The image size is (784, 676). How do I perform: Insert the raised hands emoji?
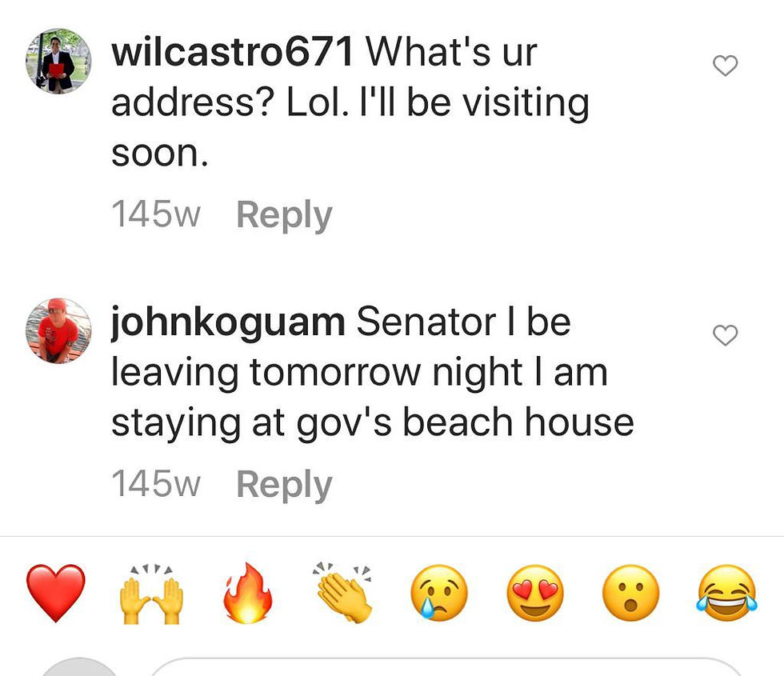click(x=151, y=594)
